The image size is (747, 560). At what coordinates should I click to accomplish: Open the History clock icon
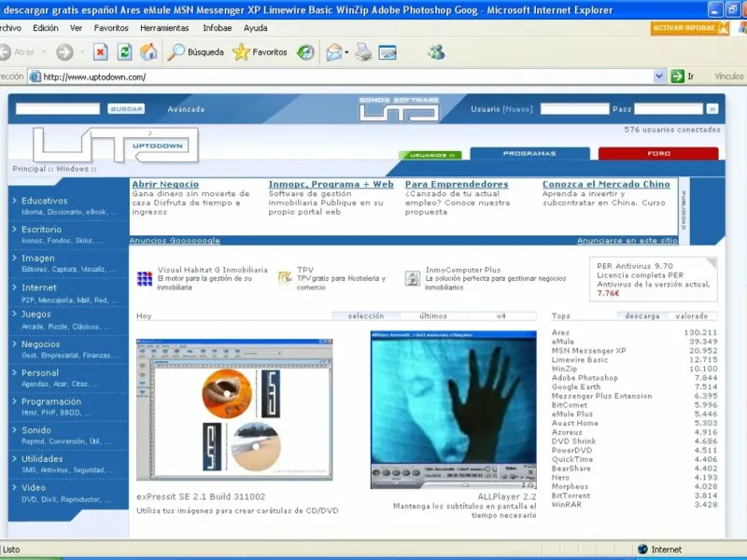tap(305, 52)
